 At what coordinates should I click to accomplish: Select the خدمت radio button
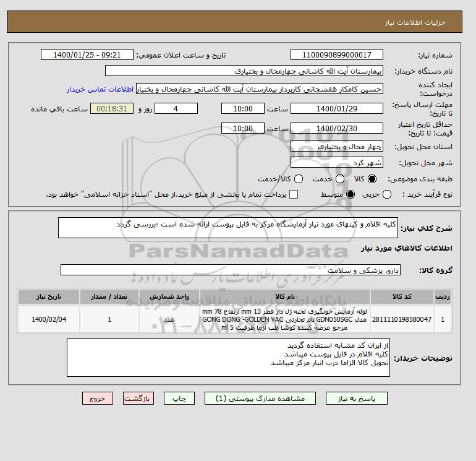click(x=340, y=179)
